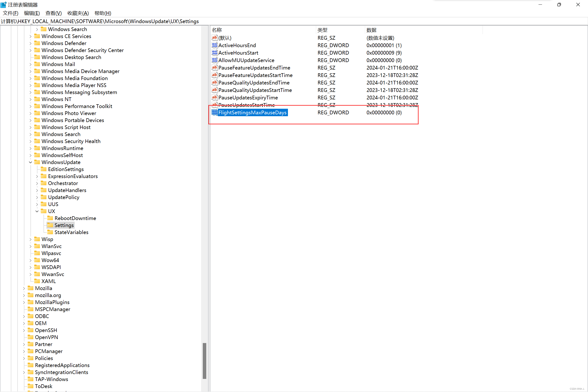The height and width of the screenshot is (392, 588).
Task: Click the (默认) default value icon
Action: click(214, 38)
